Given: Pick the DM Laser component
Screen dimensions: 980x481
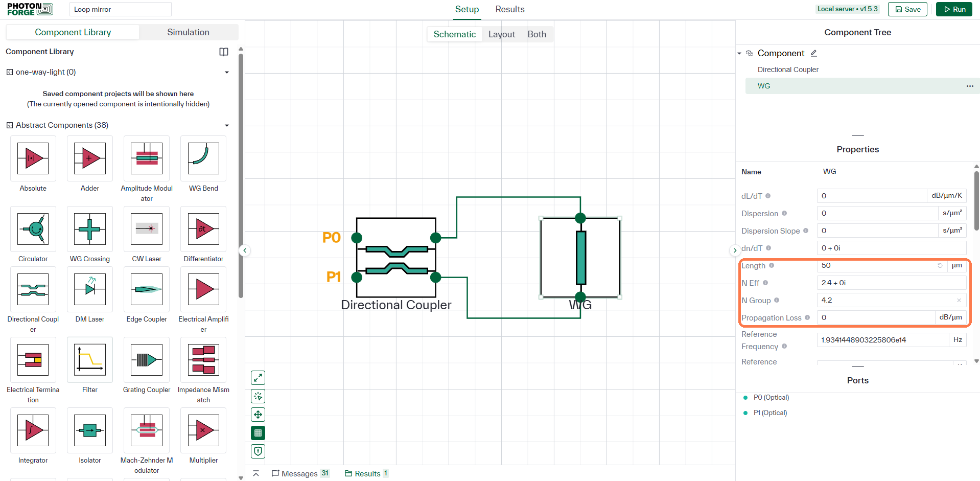Looking at the screenshot, I should [90, 289].
